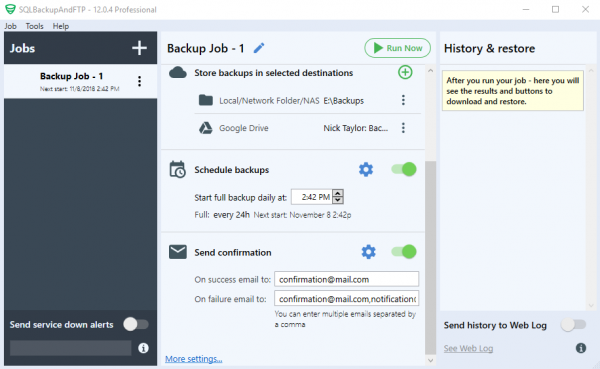Screen dimensions: 600x369
Task: Click the 'E:\Backups' path text
Action: coord(344,100)
